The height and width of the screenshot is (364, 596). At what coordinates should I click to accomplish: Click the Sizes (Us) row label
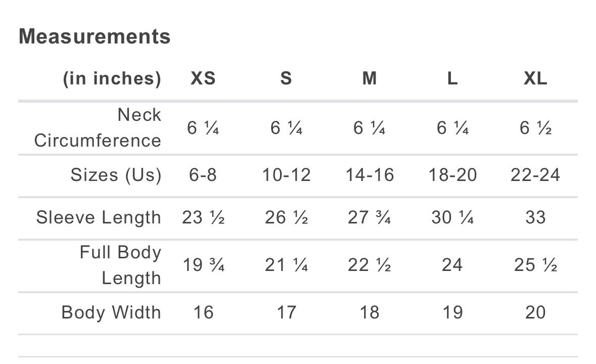(x=116, y=175)
